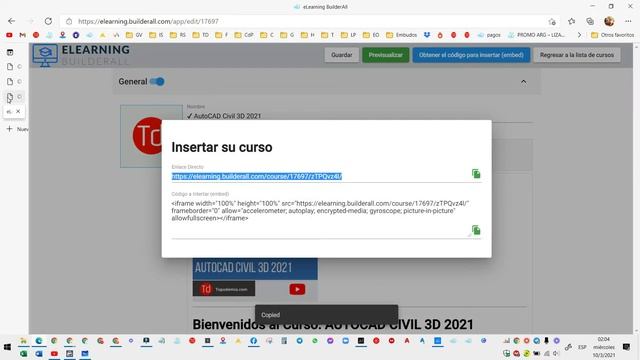
Task: Click the browser address bar URL
Action: 148,21
